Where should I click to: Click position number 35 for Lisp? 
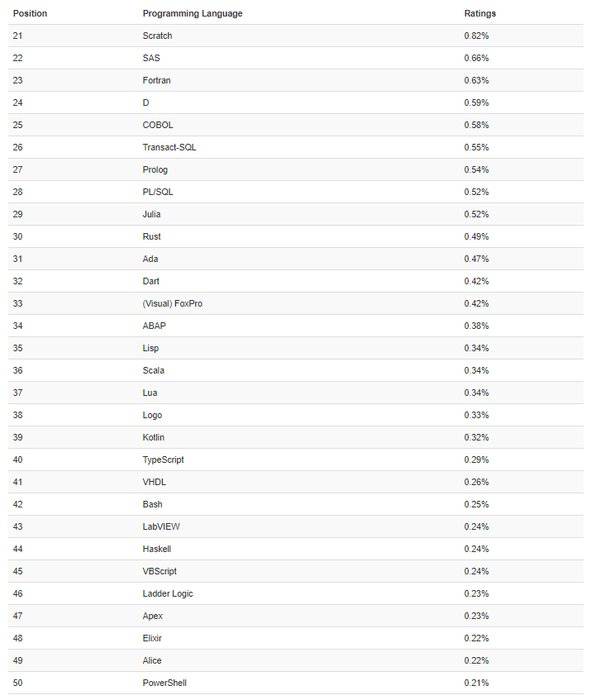point(18,349)
